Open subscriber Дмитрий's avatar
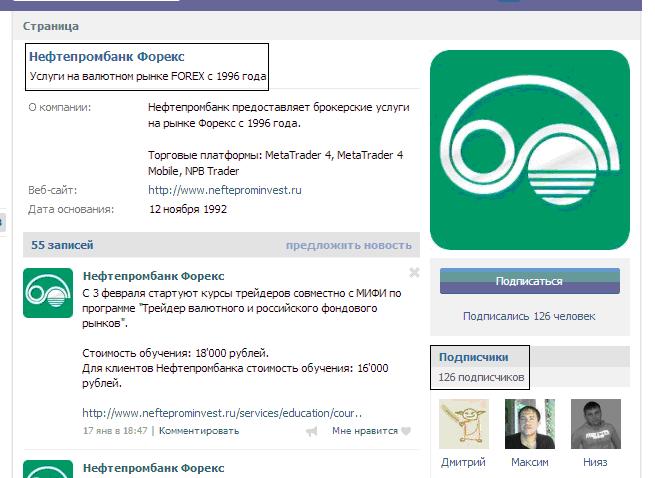 click(464, 424)
